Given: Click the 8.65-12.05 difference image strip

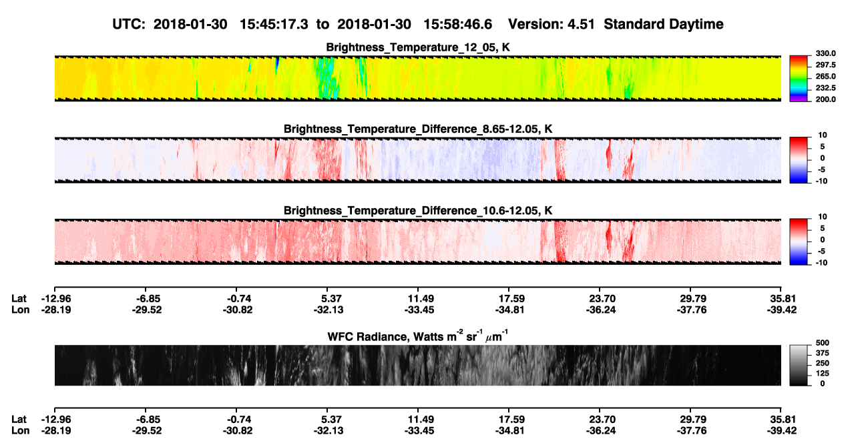Looking at the screenshot, I should 417,160.
